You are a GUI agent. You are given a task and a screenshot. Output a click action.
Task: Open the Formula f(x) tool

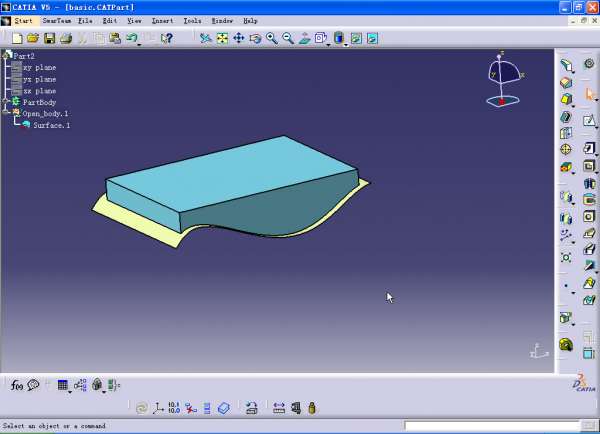pyautogui.click(x=17, y=385)
